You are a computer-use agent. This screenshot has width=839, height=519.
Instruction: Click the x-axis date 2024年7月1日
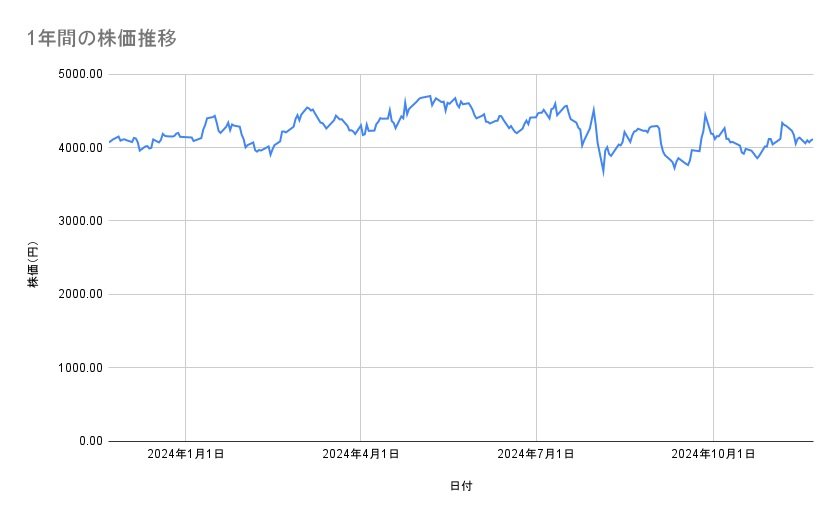(537, 455)
